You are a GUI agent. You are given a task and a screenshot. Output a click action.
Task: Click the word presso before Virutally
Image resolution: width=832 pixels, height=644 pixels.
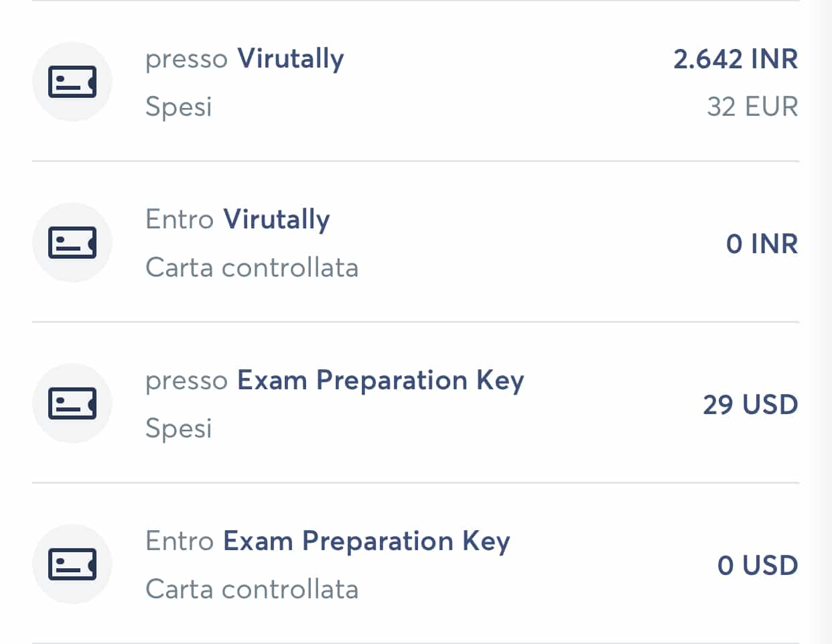[187, 60]
